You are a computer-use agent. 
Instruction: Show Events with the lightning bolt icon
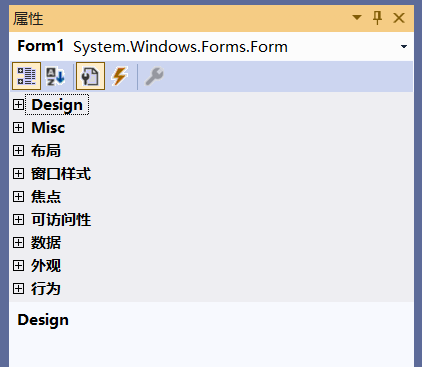(119, 76)
